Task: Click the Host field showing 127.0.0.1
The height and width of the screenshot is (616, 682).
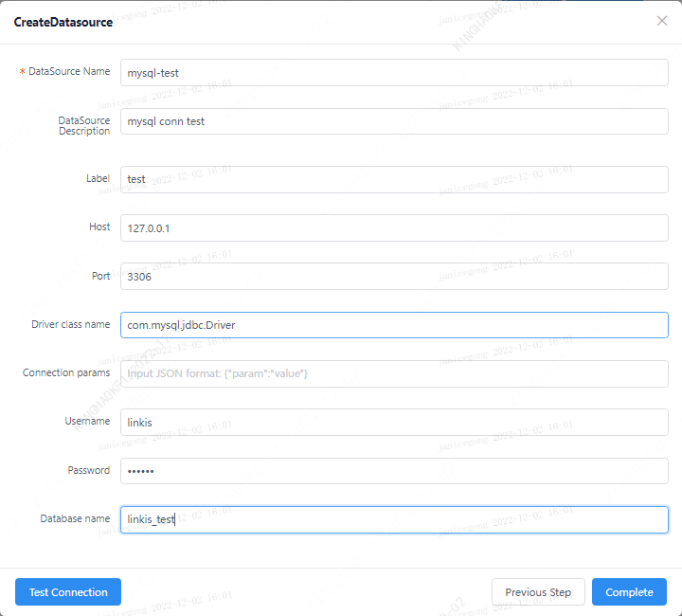Action: tap(394, 227)
